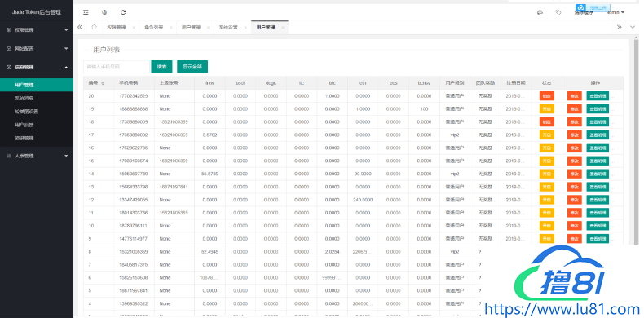Expand the 人事管理 sidebar menu
This screenshot has width=644, height=318.
coord(37,156)
